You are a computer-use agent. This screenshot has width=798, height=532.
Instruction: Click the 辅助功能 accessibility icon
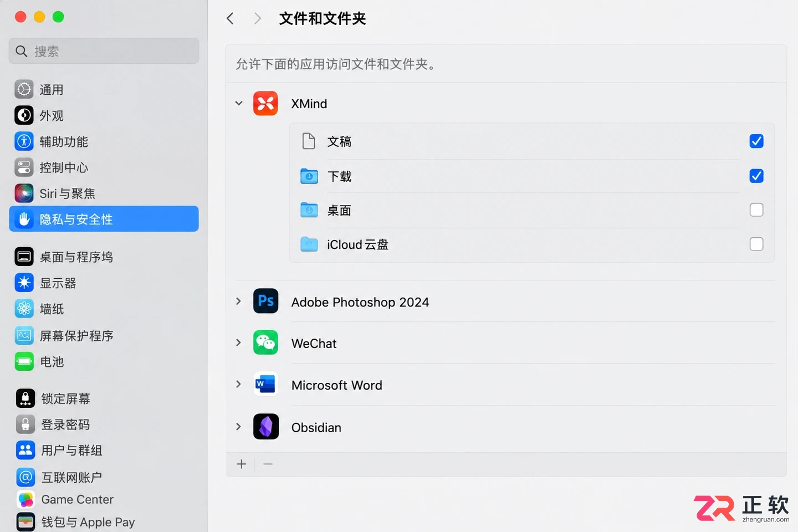[24, 141]
